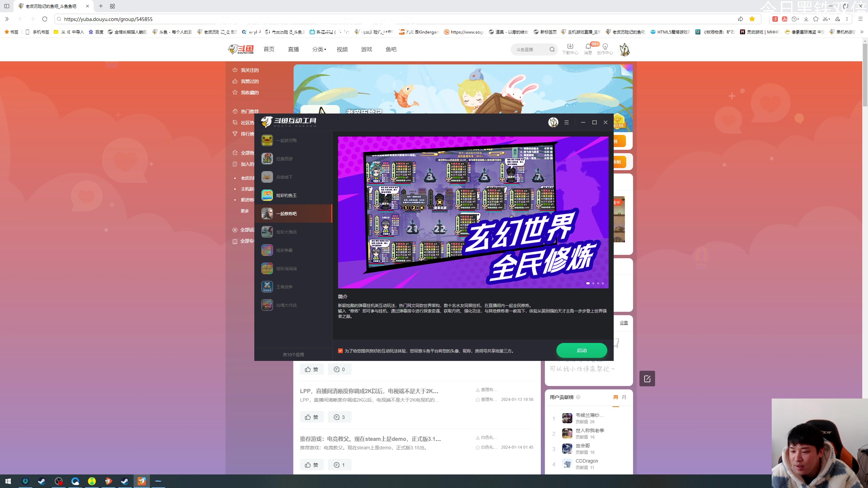Expand browser screenshot scissors dropdown
868x488 pixels.
pos(827,19)
